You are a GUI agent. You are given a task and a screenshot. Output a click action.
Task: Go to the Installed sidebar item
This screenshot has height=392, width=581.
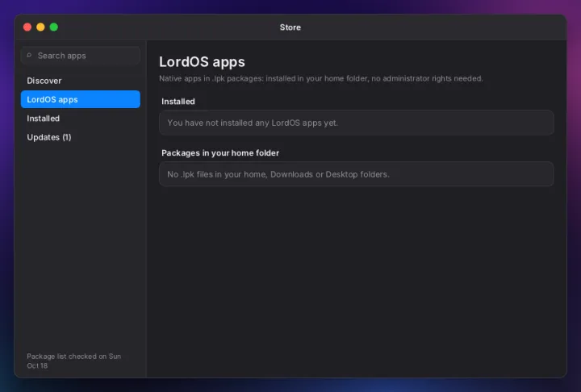81,119
